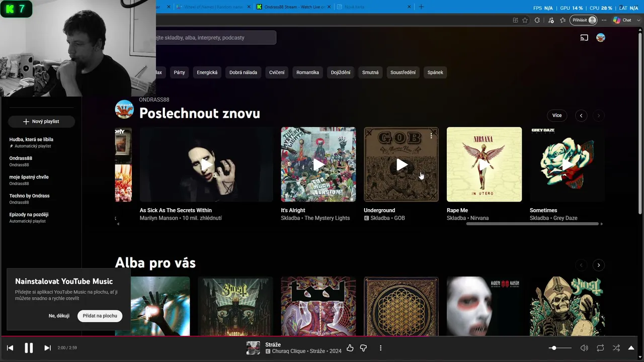Open the Marilyn Manson white-face album cover
This screenshot has height=362, width=644.
pos(484,306)
